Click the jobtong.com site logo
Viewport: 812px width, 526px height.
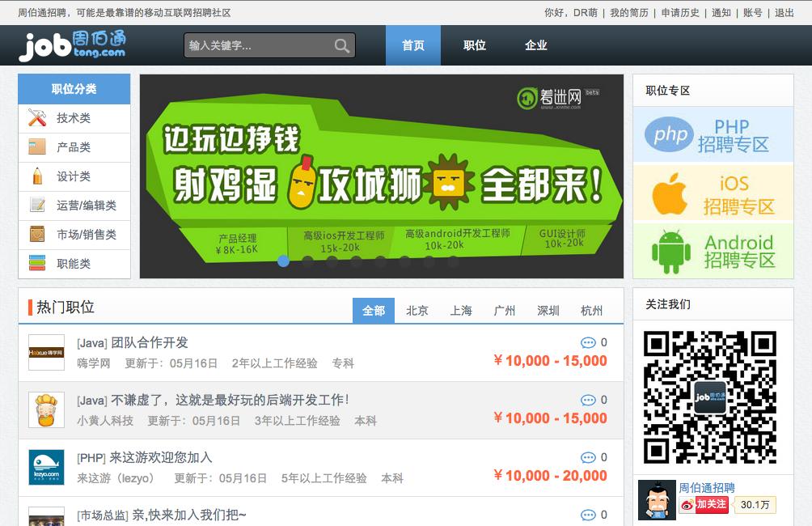coord(73,45)
